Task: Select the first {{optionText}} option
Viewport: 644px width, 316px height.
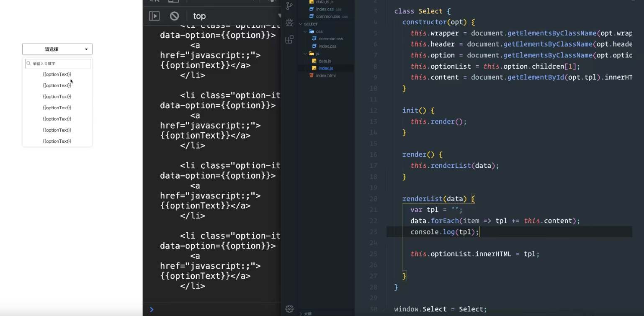Action: (57, 74)
